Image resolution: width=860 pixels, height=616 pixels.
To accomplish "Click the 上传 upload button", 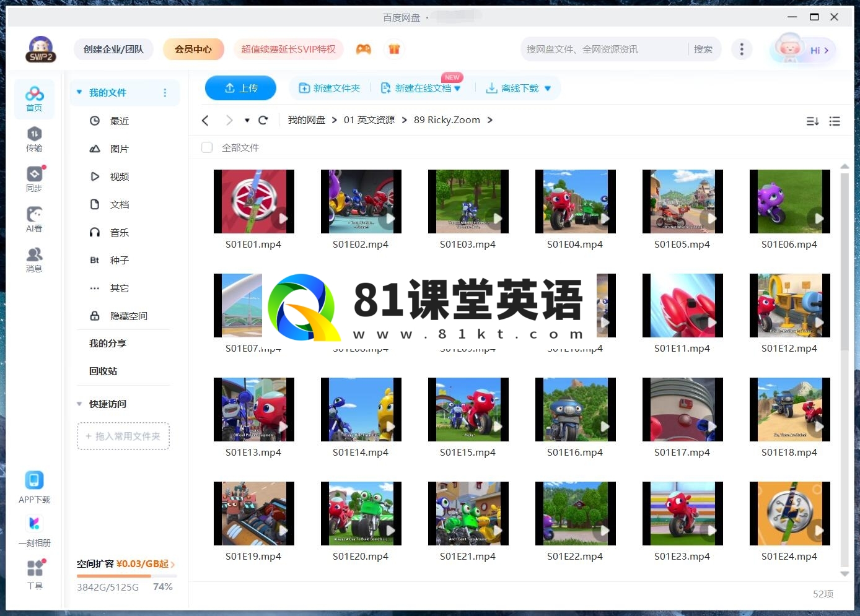I will tap(240, 88).
